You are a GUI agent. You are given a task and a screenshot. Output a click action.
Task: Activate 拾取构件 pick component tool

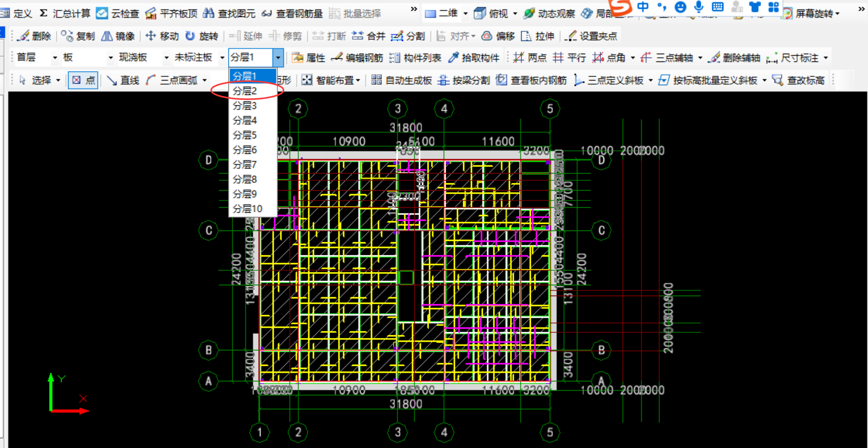(x=473, y=57)
